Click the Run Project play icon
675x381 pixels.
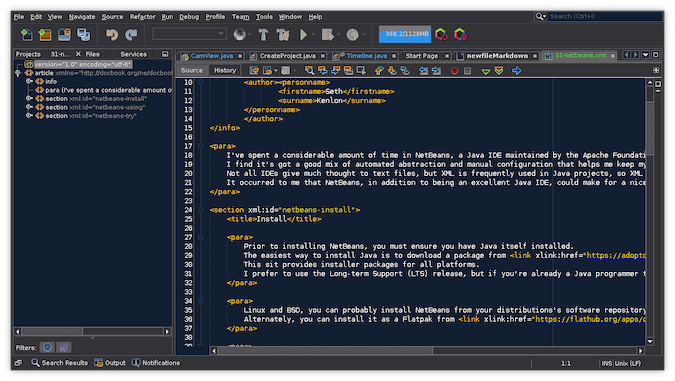coord(303,34)
